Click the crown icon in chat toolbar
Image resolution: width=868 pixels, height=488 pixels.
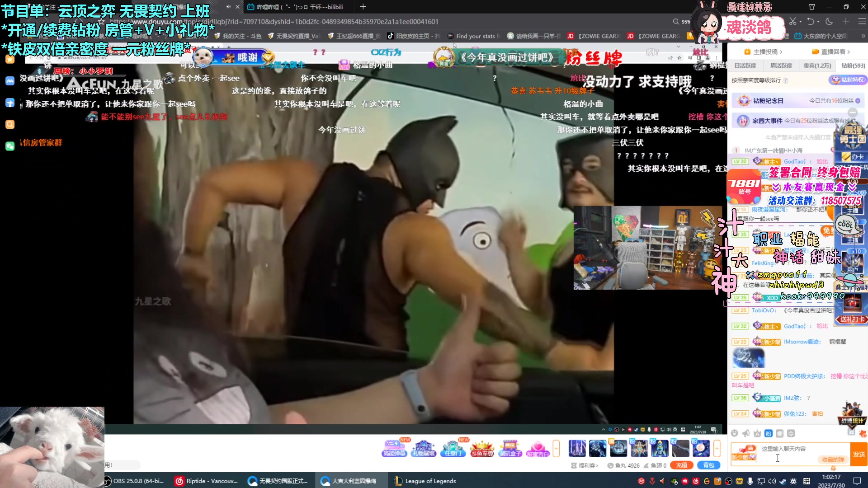point(757,433)
